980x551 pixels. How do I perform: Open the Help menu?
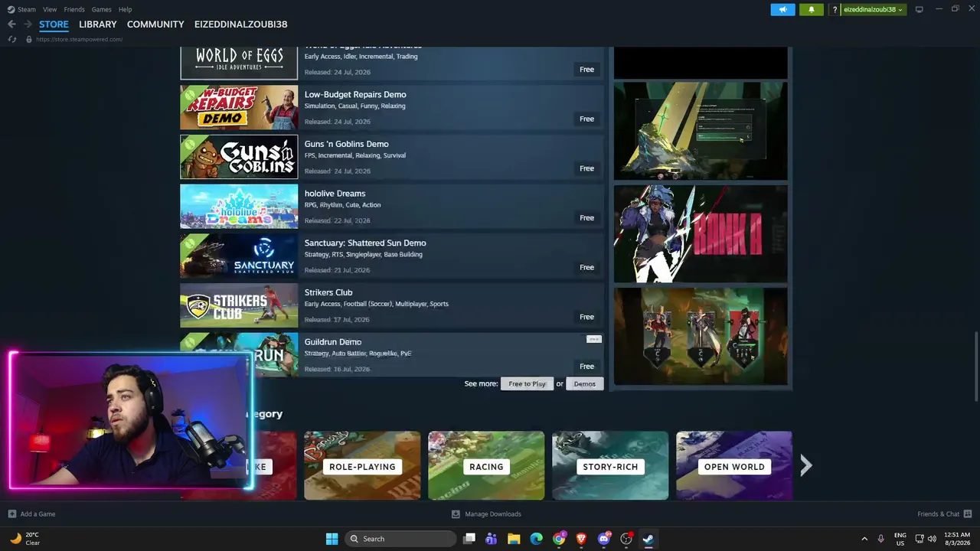coord(126,9)
